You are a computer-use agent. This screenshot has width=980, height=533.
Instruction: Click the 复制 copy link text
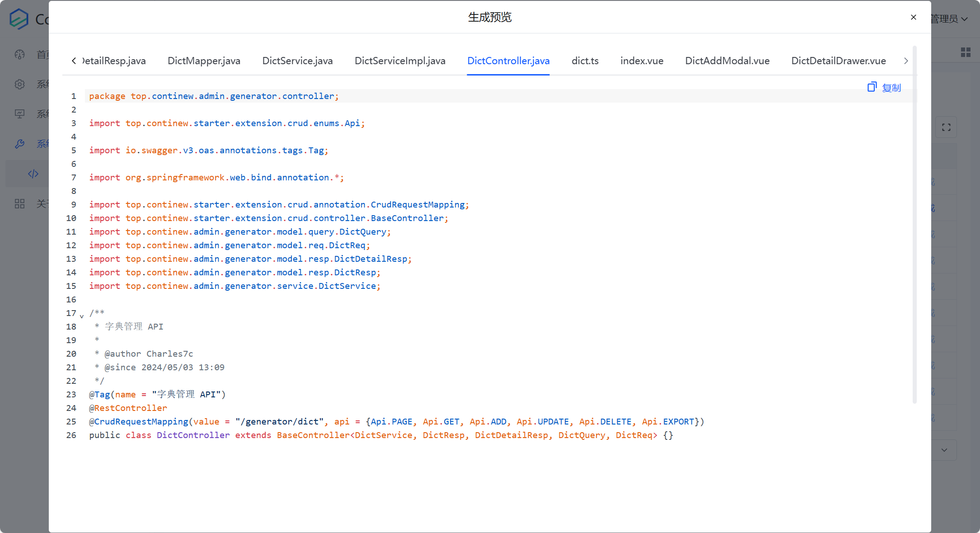pos(891,88)
